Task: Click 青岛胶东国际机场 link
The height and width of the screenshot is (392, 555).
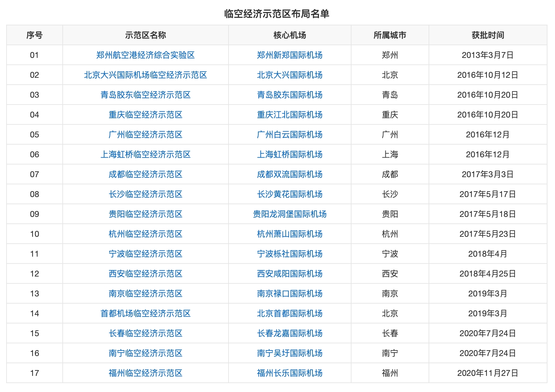Action: tap(290, 95)
